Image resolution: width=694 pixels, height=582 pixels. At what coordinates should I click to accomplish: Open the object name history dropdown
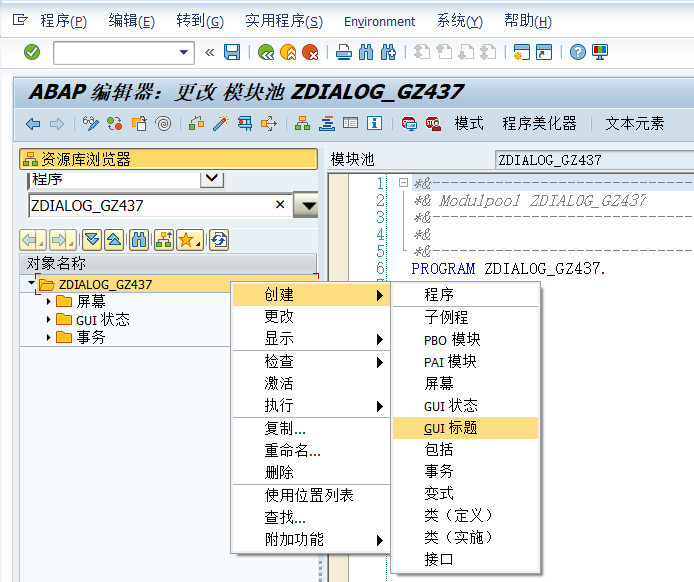click(x=306, y=205)
